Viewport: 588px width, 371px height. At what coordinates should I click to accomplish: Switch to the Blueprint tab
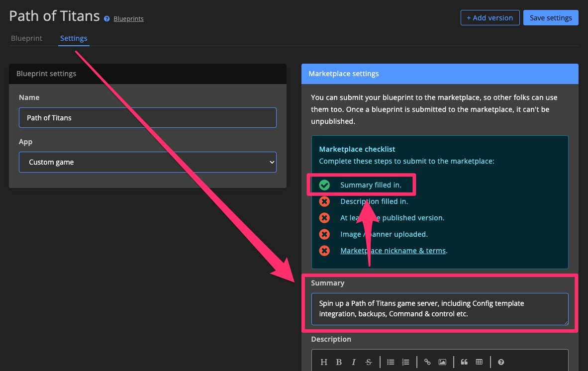(26, 38)
